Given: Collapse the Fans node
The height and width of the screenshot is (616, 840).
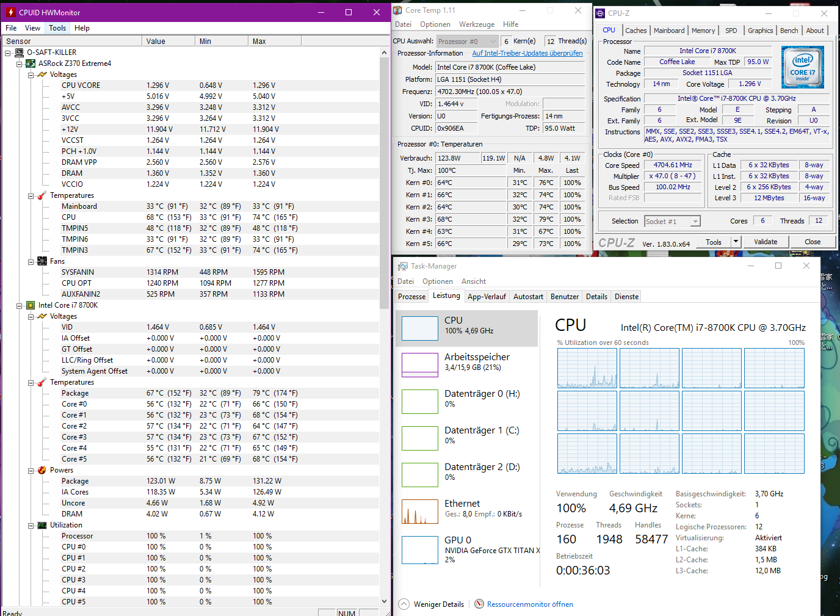Looking at the screenshot, I should pyautogui.click(x=31, y=261).
